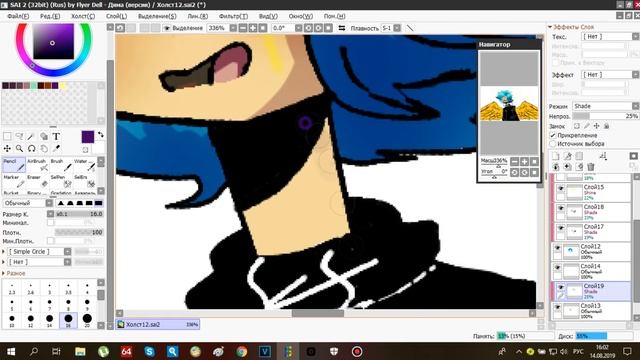
Task: Select the AirBrush tool
Action: coord(38,165)
